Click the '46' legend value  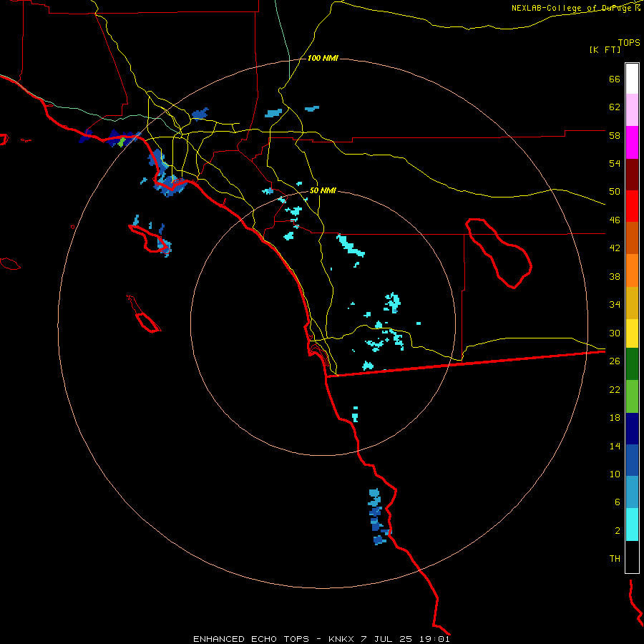[x=615, y=220]
